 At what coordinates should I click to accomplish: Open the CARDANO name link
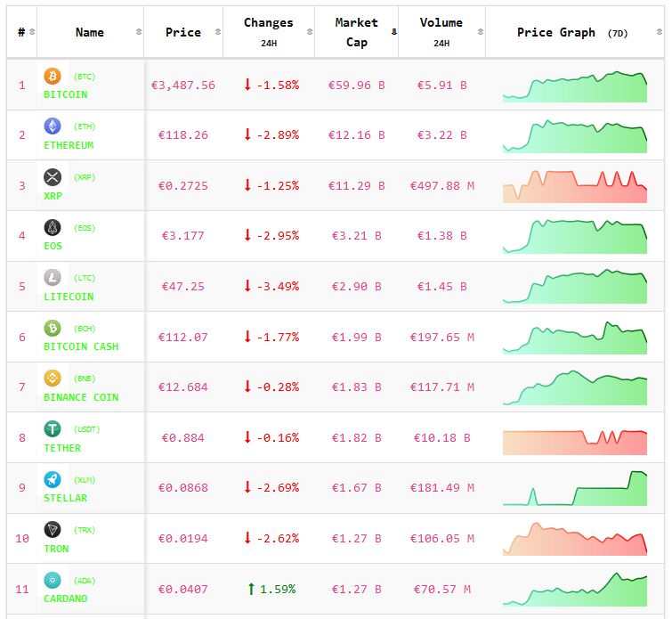coord(66,599)
